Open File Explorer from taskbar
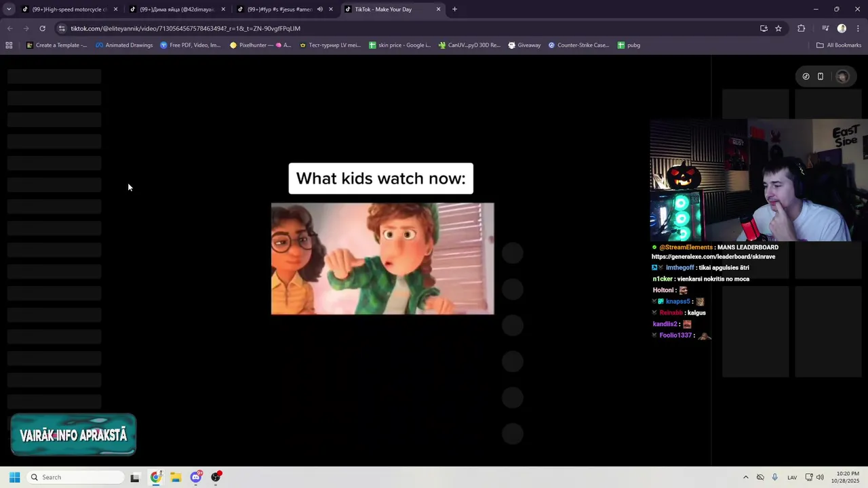The width and height of the screenshot is (868, 488). click(176, 477)
